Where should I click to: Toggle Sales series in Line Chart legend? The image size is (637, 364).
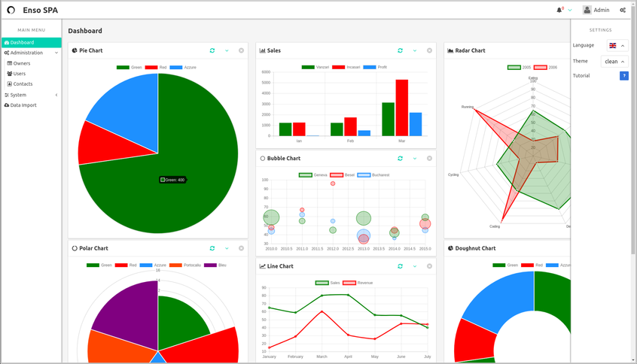click(328, 283)
